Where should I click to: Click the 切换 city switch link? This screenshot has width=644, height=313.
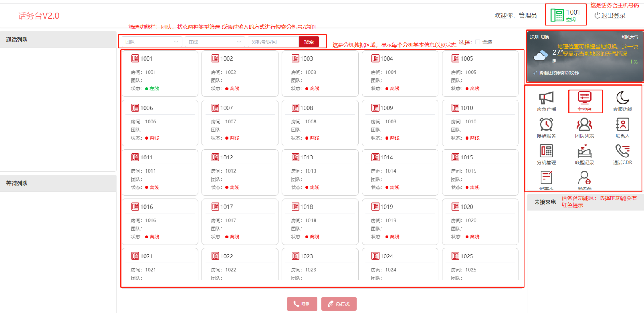tap(545, 37)
